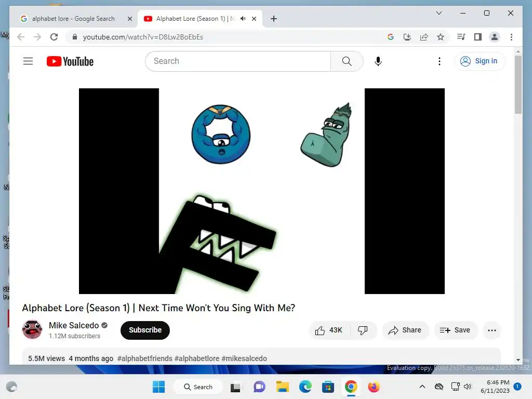This screenshot has height=399, width=532.
Task: Click the address bar URL
Action: point(143,37)
